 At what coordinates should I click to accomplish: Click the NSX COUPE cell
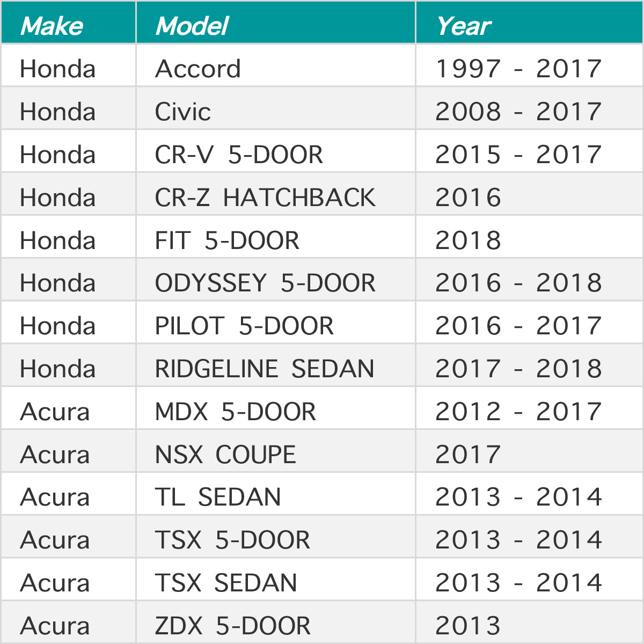click(x=276, y=451)
